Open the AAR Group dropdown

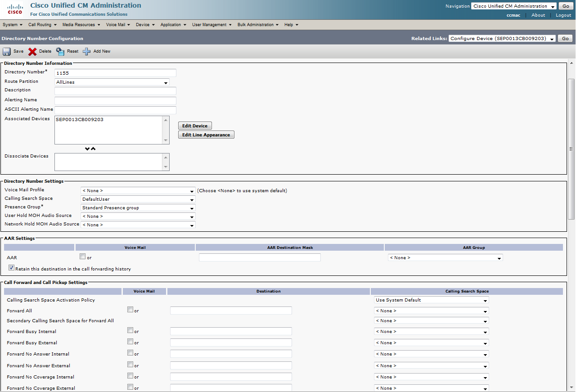tap(445, 258)
